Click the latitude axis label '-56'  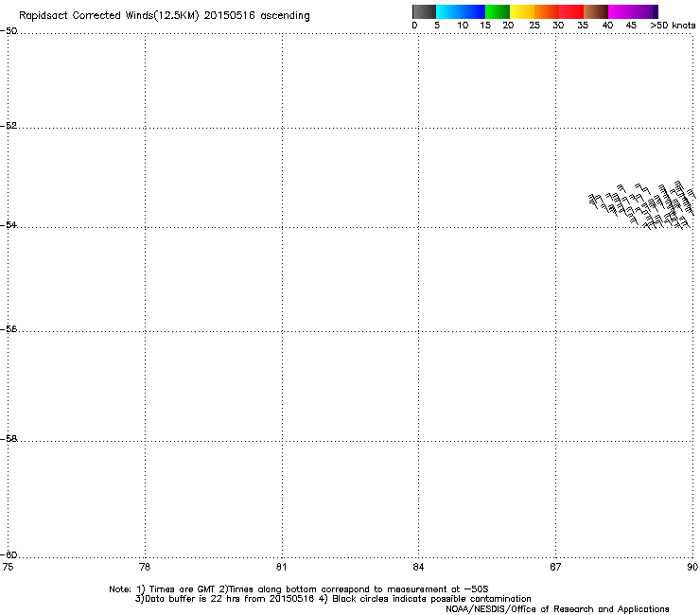pyautogui.click(x=9, y=328)
